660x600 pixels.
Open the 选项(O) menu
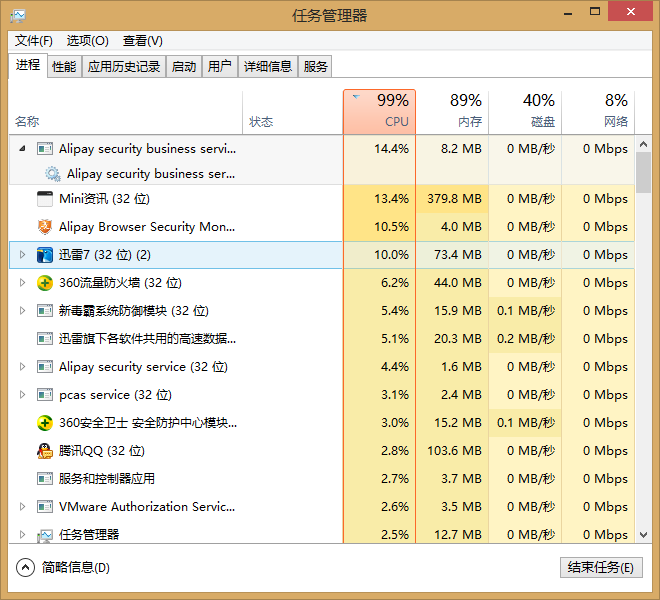tap(88, 41)
